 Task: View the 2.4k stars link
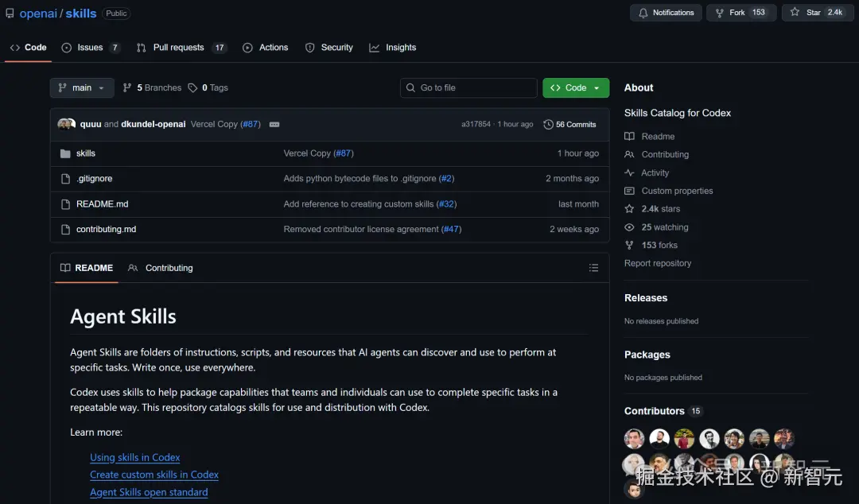(652, 209)
